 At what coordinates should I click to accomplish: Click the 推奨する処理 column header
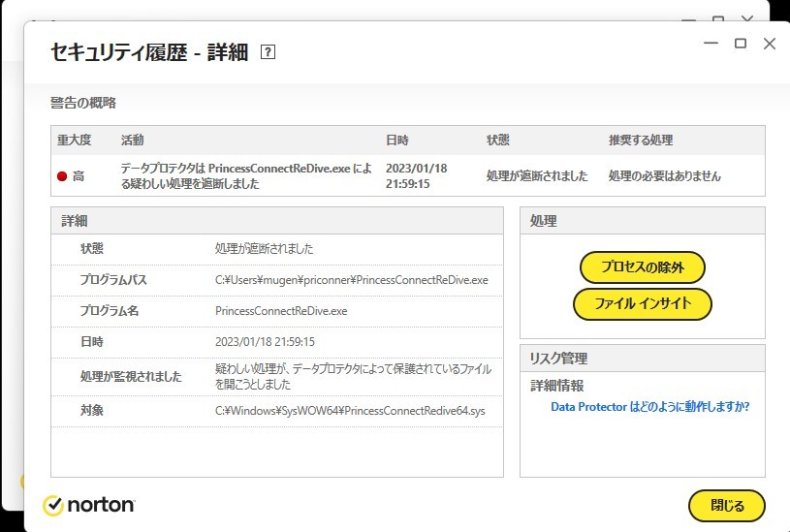click(640, 141)
